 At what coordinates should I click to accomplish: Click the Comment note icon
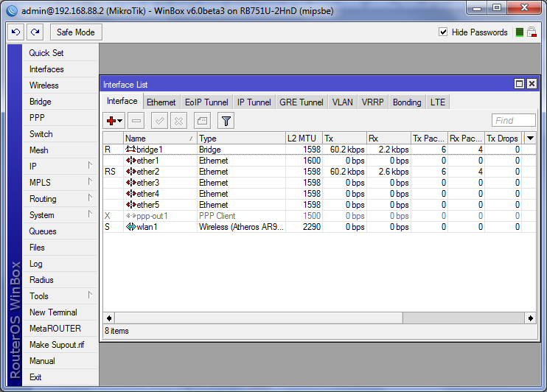point(202,121)
